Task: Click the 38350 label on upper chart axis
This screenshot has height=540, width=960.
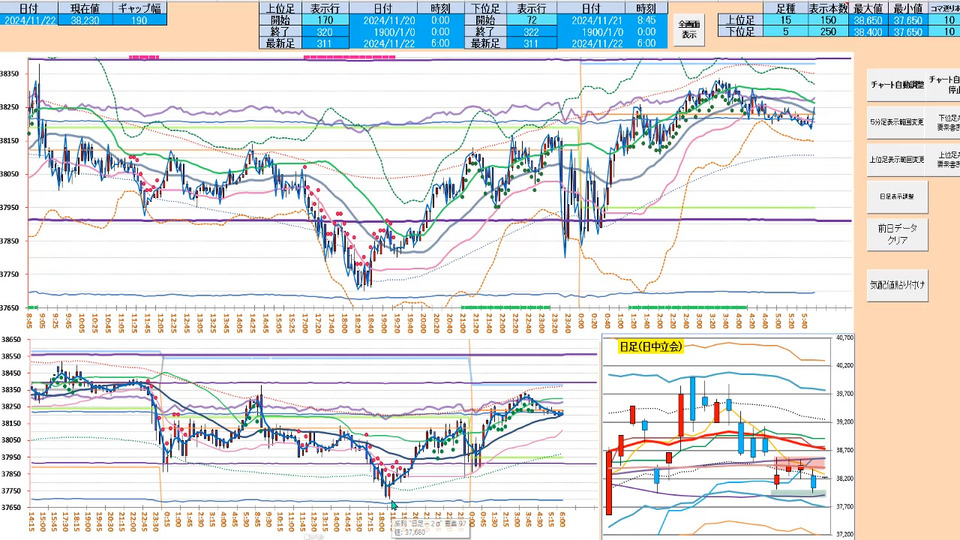Action: click(10, 73)
